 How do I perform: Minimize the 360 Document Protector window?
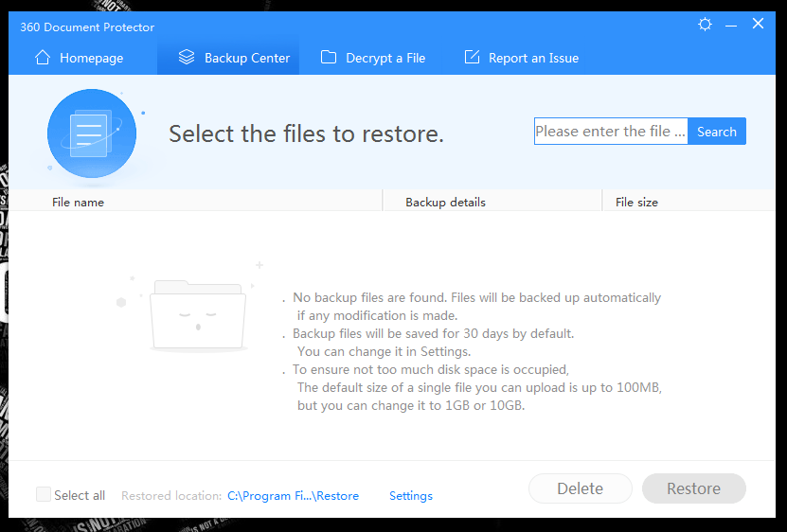click(x=731, y=26)
